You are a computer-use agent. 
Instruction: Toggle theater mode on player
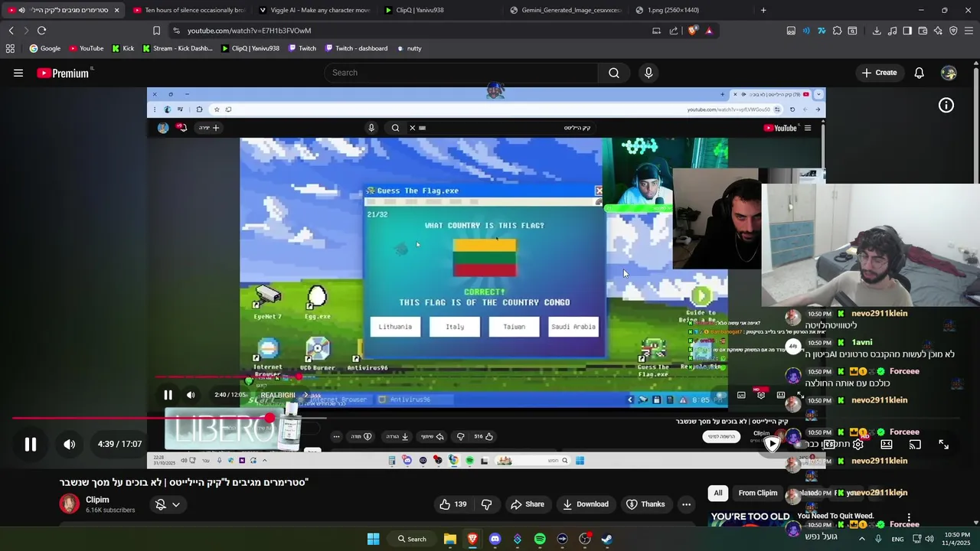coord(886,444)
